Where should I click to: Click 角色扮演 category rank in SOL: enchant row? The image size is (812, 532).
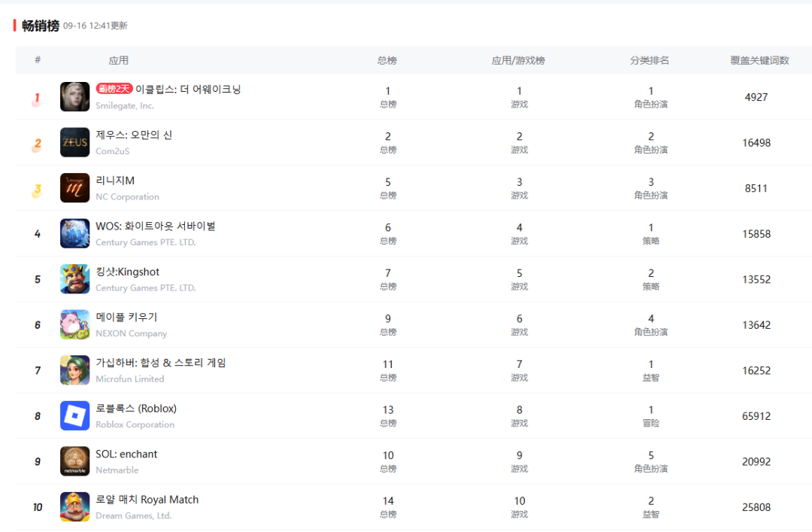651,461
